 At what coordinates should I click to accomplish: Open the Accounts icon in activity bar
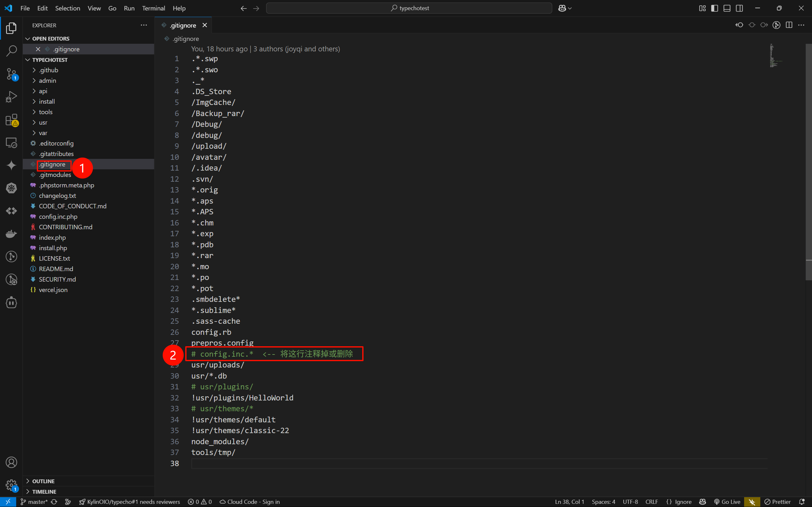(x=11, y=462)
